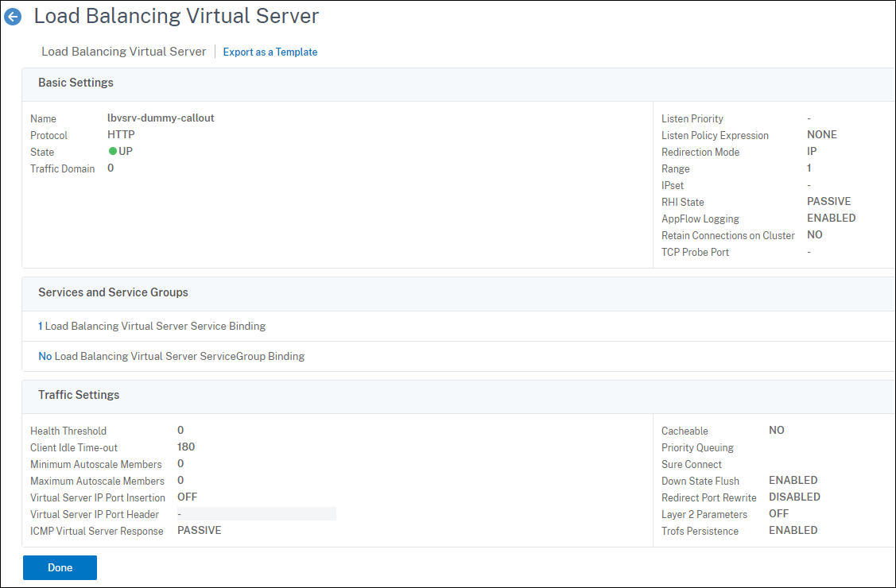
Task: Open the 1 Virtual Server Service Binding row
Action: tap(152, 326)
